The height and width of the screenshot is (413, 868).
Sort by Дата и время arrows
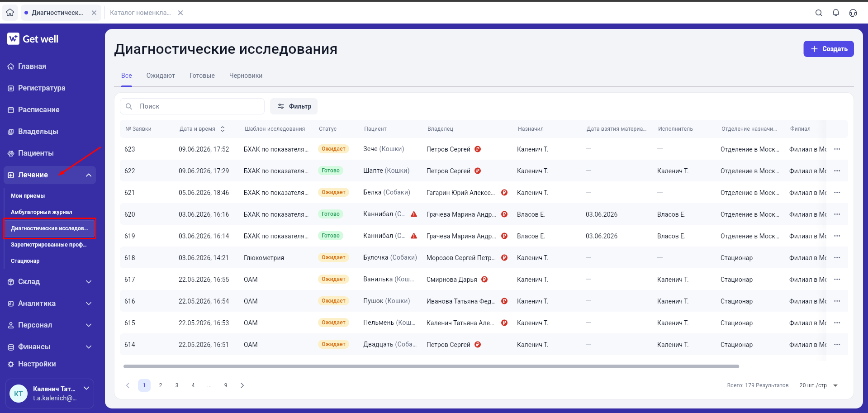[223, 129]
